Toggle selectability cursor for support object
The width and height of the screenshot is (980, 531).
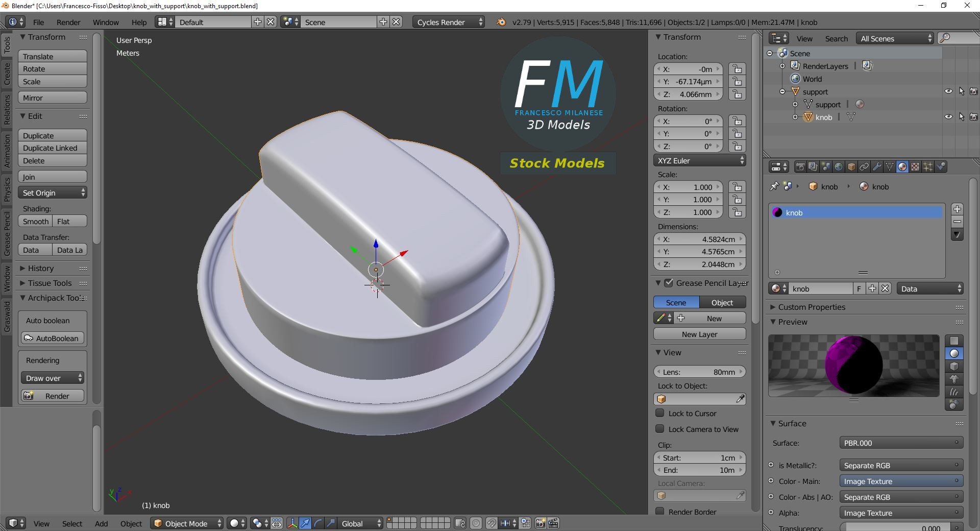coord(962,91)
